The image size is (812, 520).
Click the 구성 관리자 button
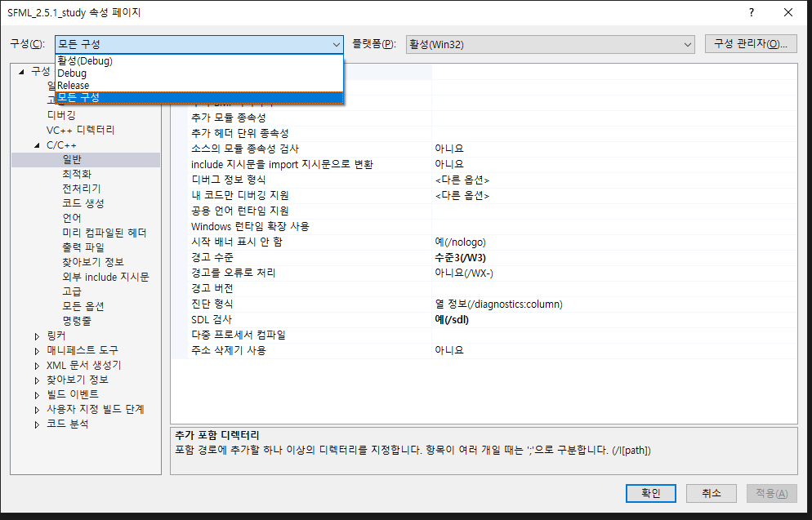(751, 44)
